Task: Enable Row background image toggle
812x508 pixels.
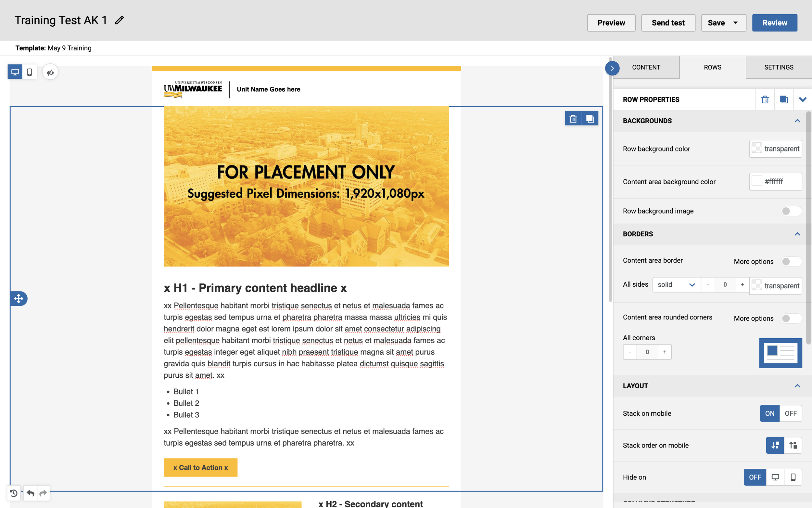Action: click(x=791, y=211)
